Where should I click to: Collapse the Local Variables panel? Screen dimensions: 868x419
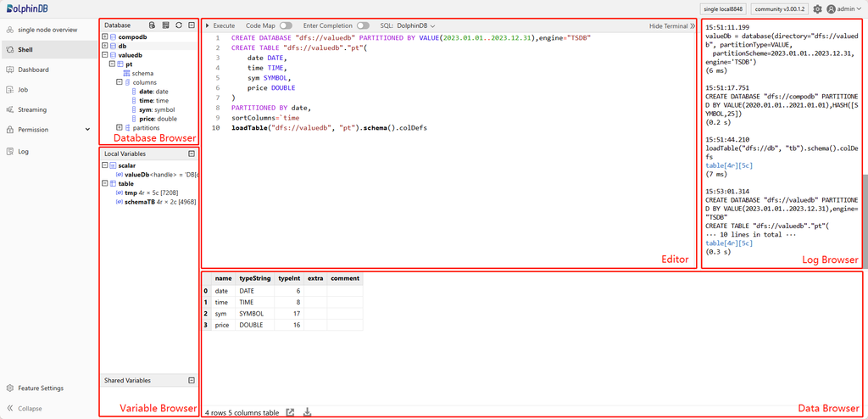click(192, 154)
